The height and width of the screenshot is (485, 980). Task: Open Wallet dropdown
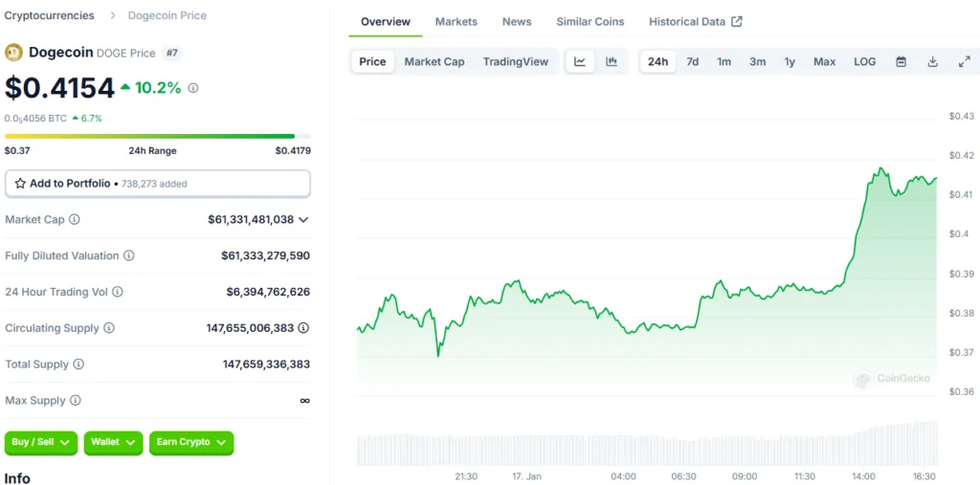coord(113,443)
